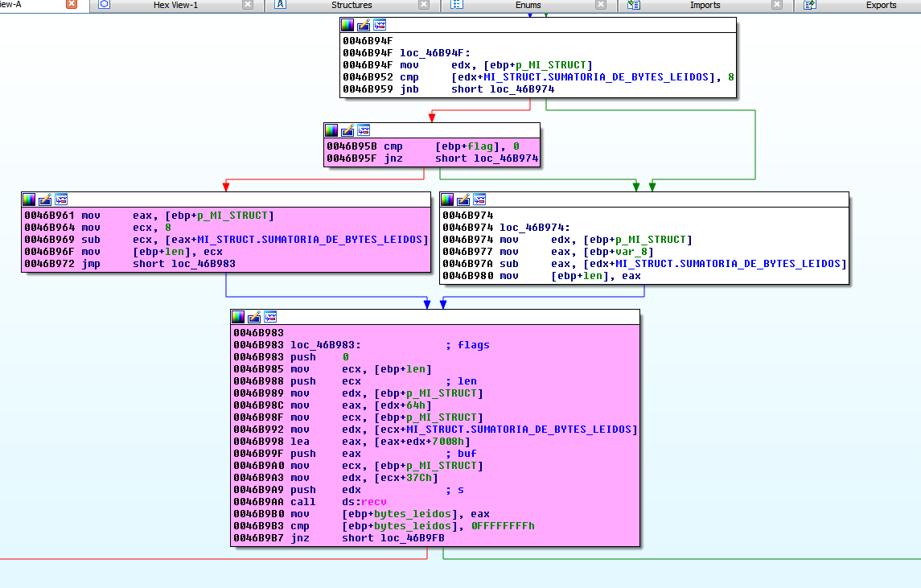921x588 pixels.
Task: Close the IDA View-A tab
Action: (x=72, y=5)
